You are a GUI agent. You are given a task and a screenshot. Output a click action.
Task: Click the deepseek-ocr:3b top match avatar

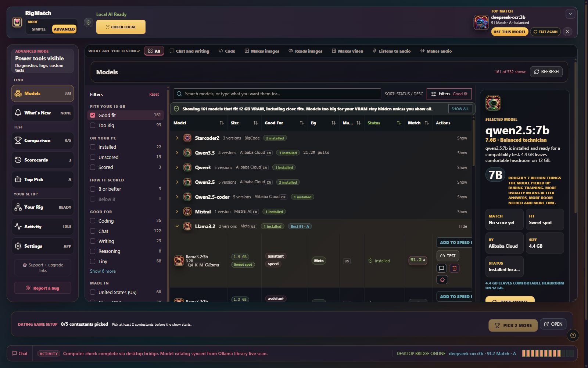[x=481, y=23]
